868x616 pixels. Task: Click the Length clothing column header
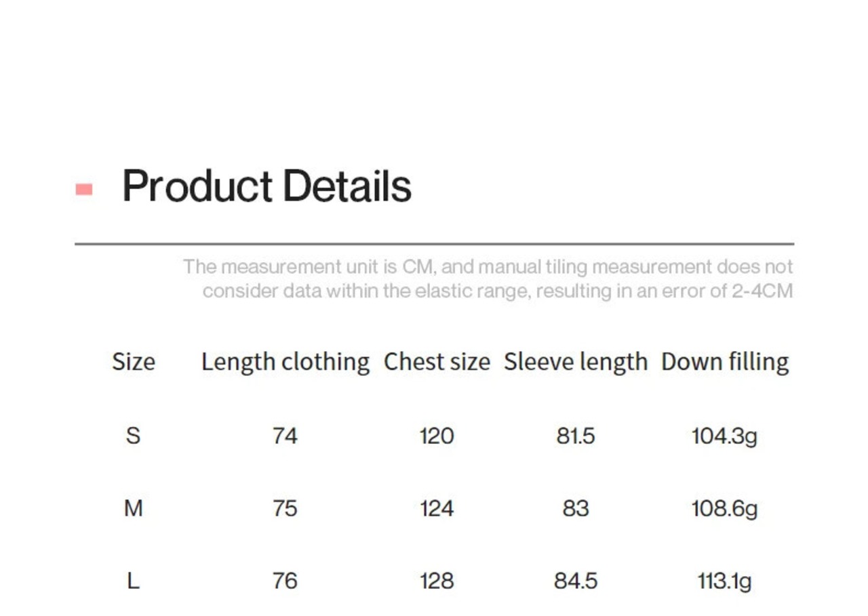pyautogui.click(x=285, y=362)
